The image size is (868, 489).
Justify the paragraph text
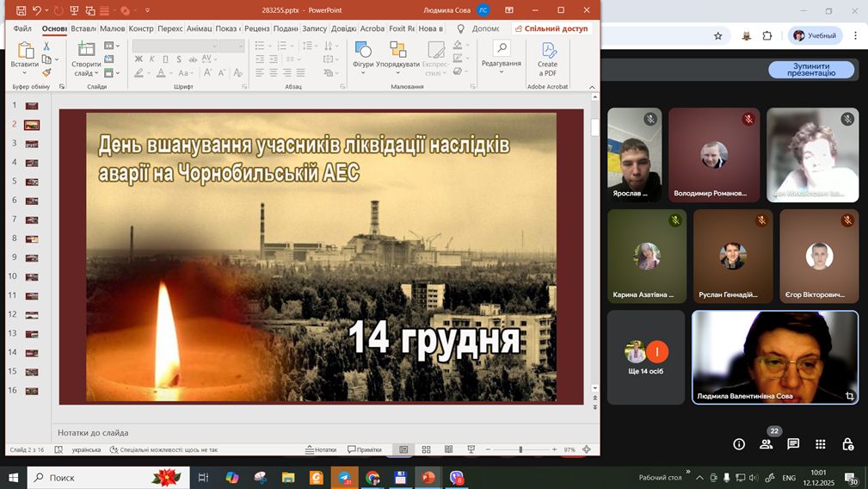pyautogui.click(x=300, y=72)
